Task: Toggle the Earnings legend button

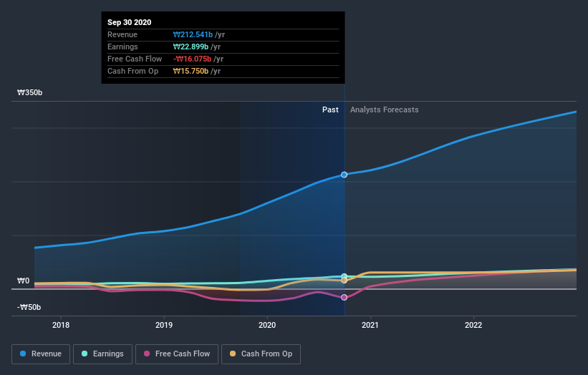Action: pos(102,354)
